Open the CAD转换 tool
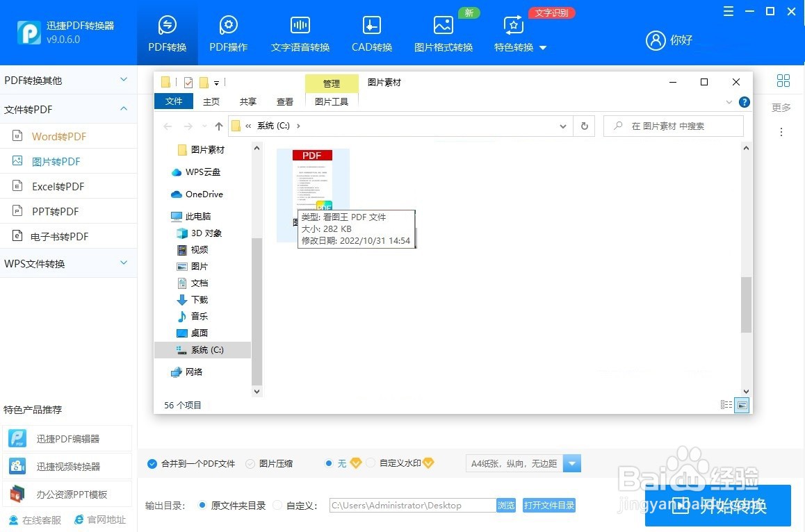805x532 pixels. [x=372, y=34]
